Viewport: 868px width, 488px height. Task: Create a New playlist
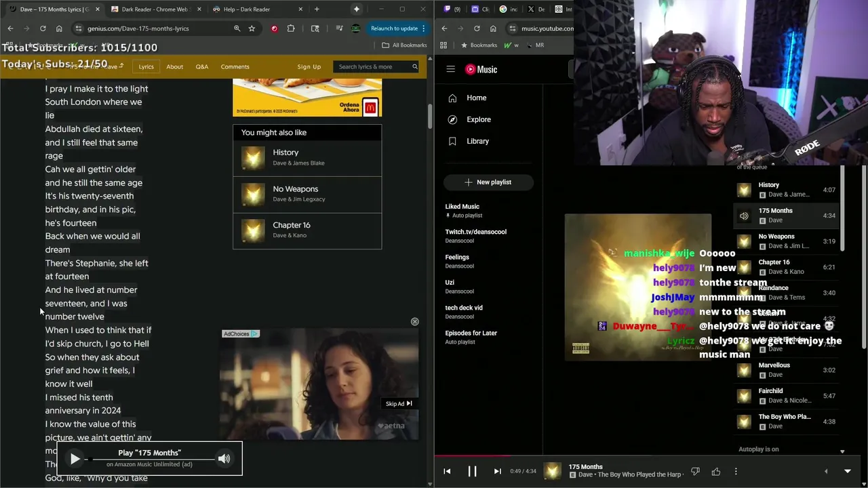tap(488, 182)
